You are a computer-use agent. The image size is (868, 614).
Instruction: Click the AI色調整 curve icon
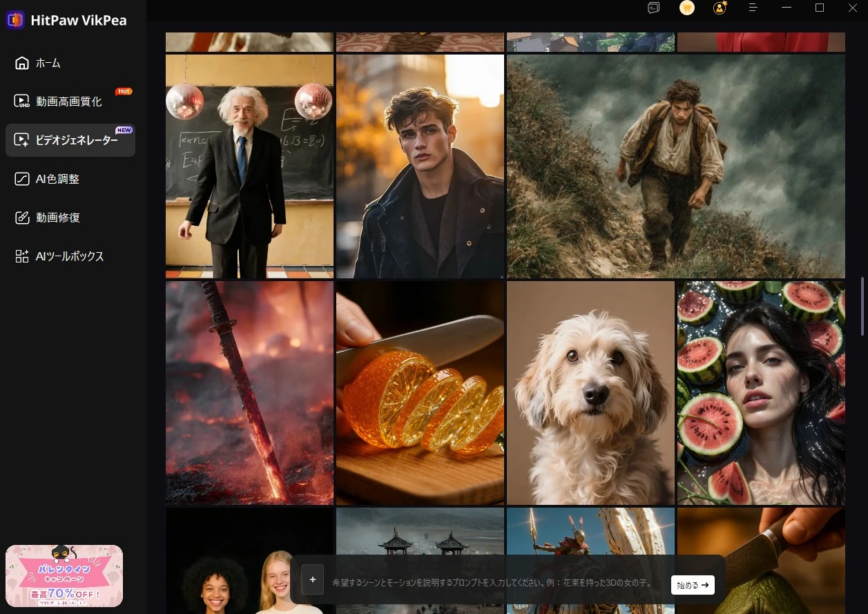tap(22, 179)
